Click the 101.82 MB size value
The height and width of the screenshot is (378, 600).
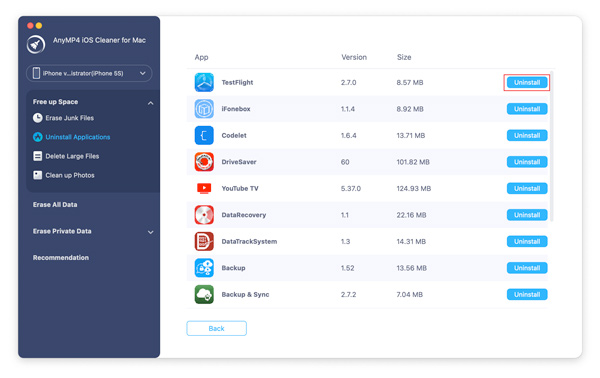pos(413,162)
